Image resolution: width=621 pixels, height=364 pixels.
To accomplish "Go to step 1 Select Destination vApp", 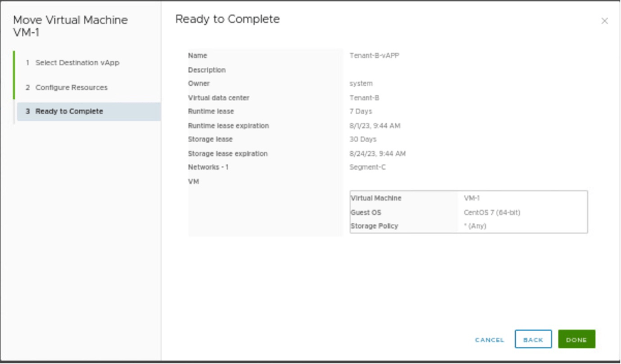I will [77, 62].
